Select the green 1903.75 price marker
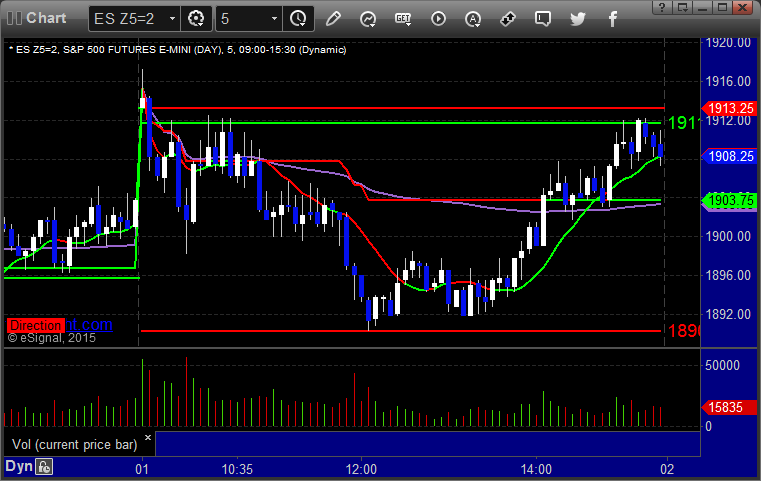Image resolution: width=761 pixels, height=481 pixels. pos(729,200)
